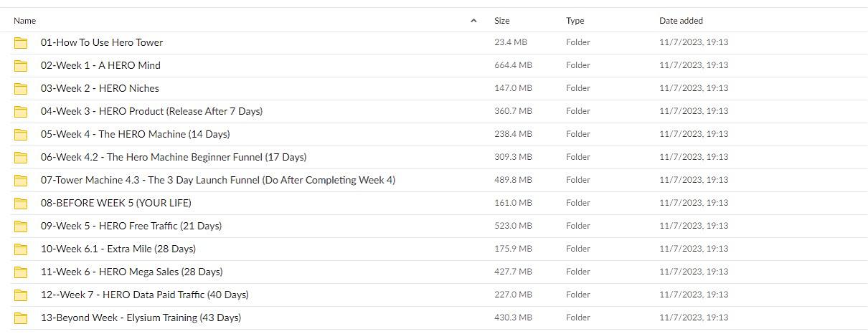
Task: Sort the list by the Name column header
Action: (25, 21)
